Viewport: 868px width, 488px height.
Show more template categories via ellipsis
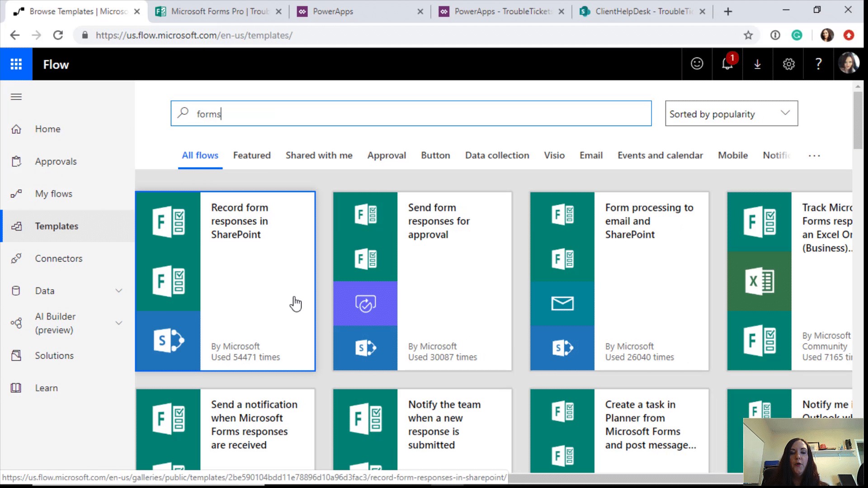[x=814, y=156]
